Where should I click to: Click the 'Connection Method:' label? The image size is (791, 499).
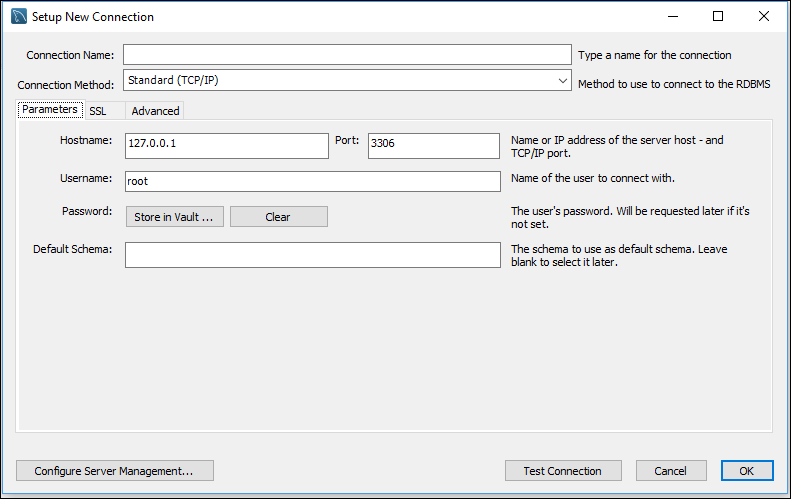point(66,85)
